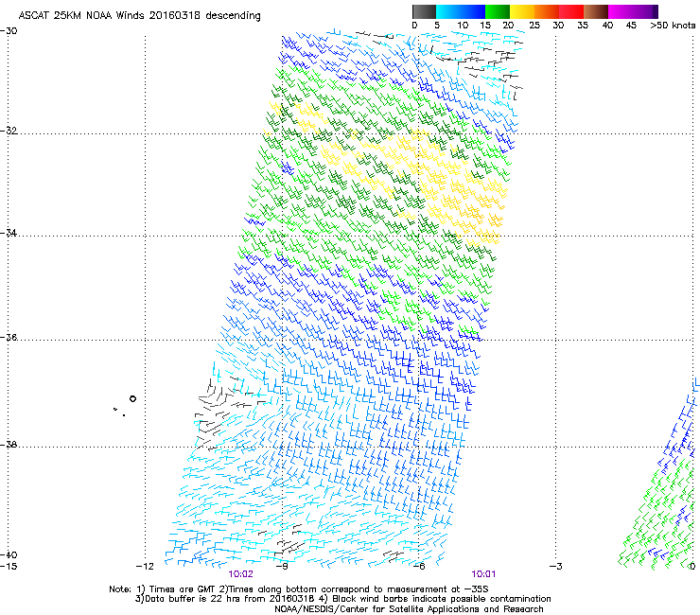The image size is (700, 615).
Task: Click the '-34' latitude axis label
Action: click(x=9, y=233)
